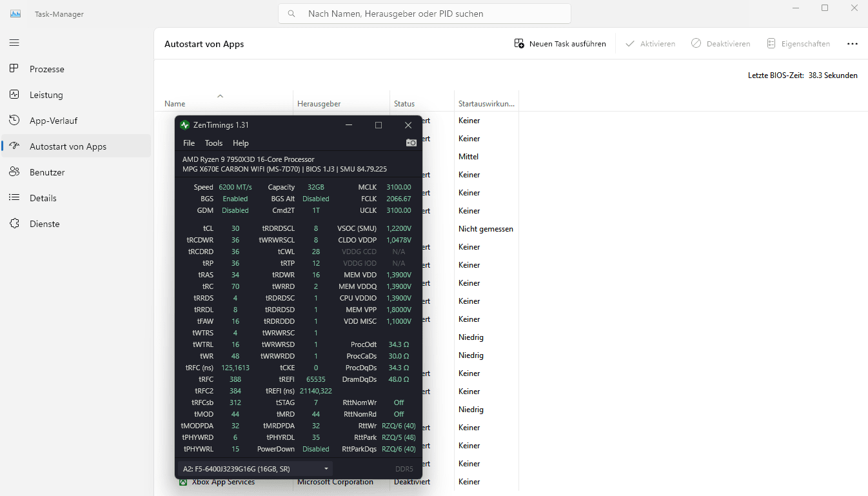Open the ZenTimings Help menu
Viewport: 868px width, 496px height.
241,143
